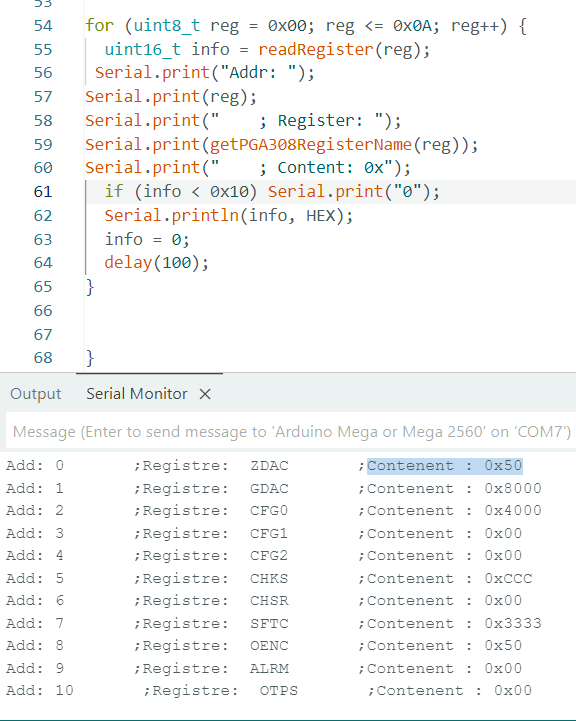Viewport: 576px width, 721px height.
Task: Click the 'if (info < 0x10)' condition
Action: pos(180,192)
